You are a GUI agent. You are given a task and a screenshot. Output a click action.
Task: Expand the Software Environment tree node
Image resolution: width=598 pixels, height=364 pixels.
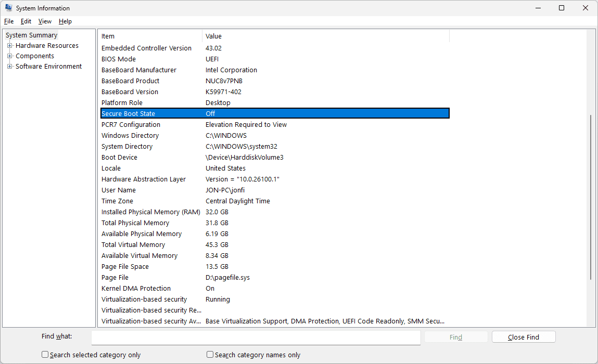point(9,67)
